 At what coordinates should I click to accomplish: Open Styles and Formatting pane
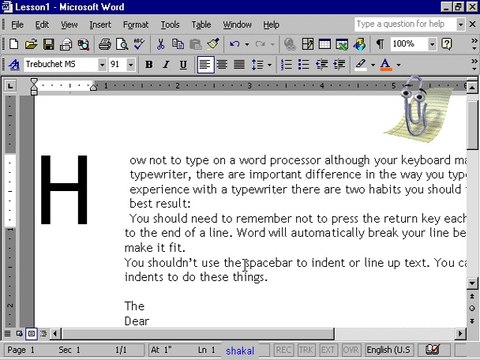click(14, 64)
